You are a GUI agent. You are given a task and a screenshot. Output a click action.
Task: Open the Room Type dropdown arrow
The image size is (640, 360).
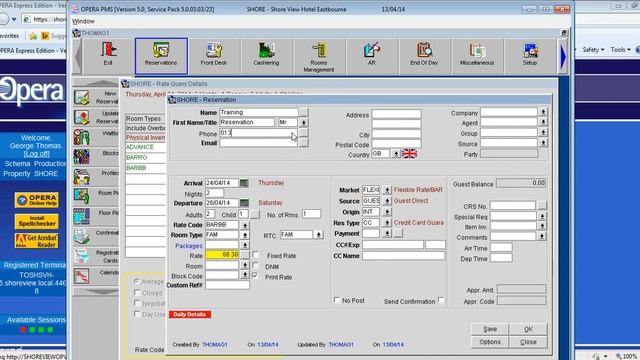(244, 235)
